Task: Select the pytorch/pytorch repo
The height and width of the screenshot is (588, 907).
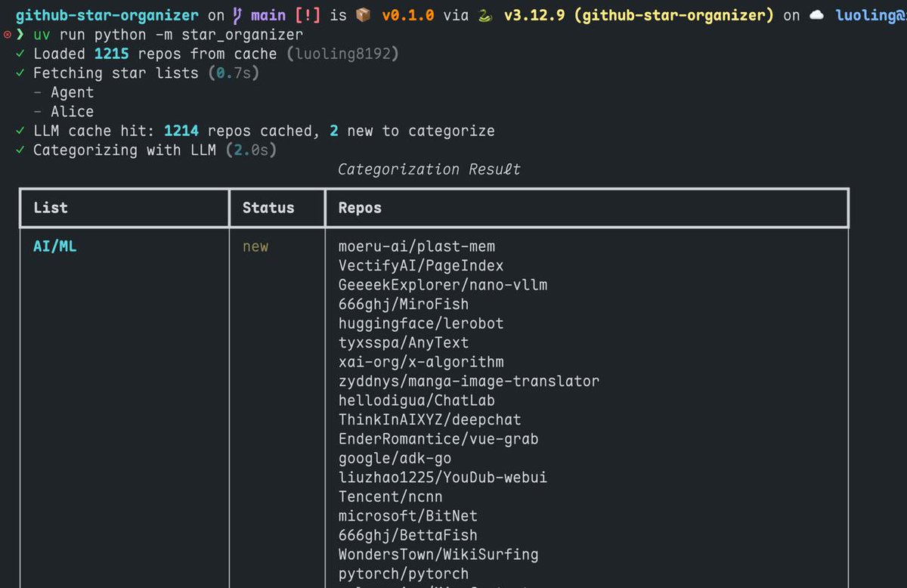Action: click(x=404, y=574)
